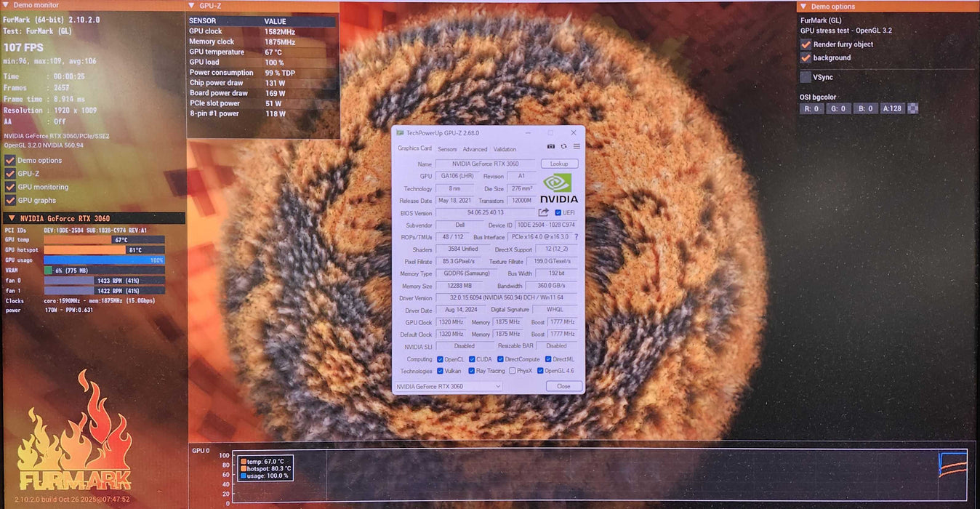980x509 pixels.
Task: Toggle OpenCL checkbox in GPU-Z
Action: (440, 359)
